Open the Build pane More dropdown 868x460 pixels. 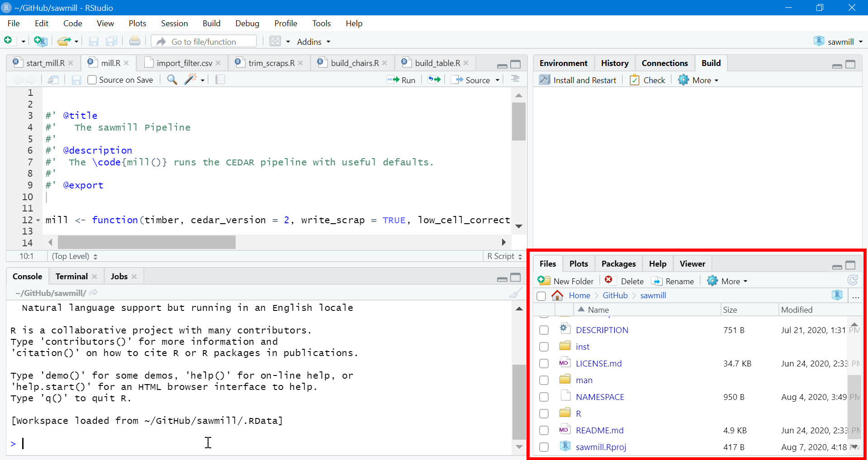[698, 80]
